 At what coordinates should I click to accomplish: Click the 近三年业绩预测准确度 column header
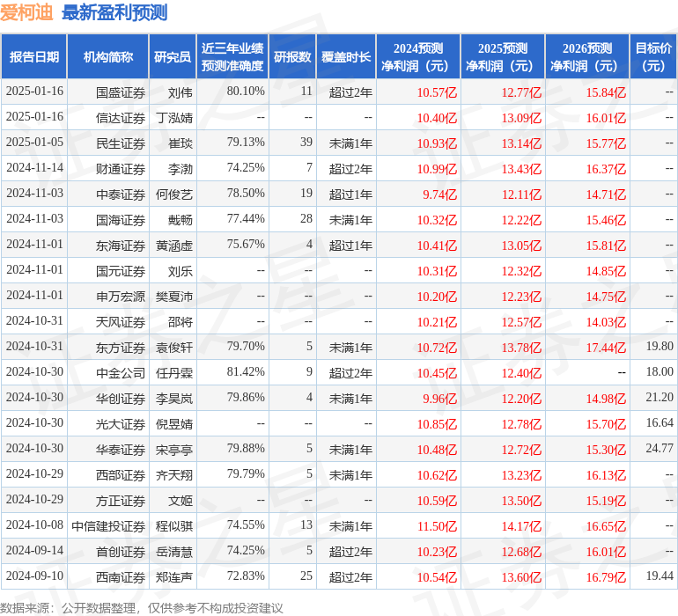[x=232, y=56]
